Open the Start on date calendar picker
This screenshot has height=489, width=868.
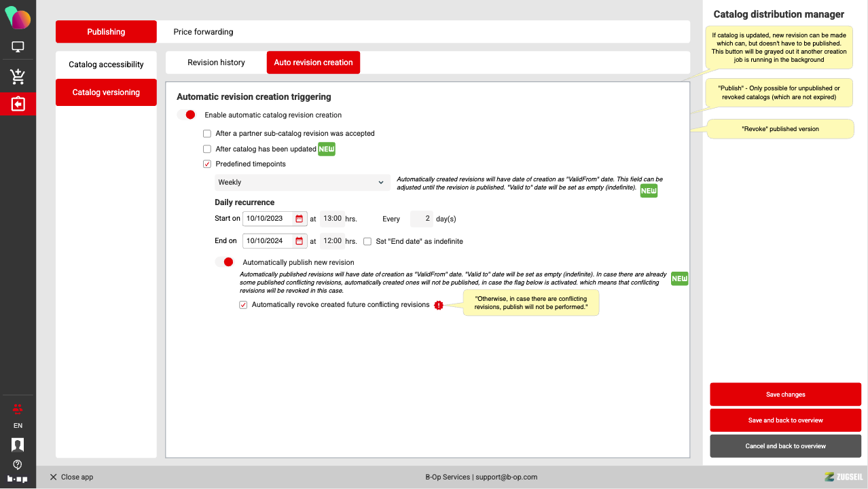point(299,219)
